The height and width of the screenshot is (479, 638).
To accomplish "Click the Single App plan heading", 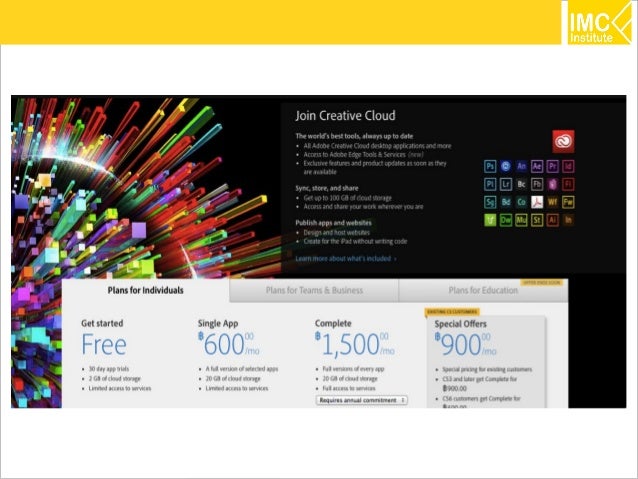I will click(218, 324).
